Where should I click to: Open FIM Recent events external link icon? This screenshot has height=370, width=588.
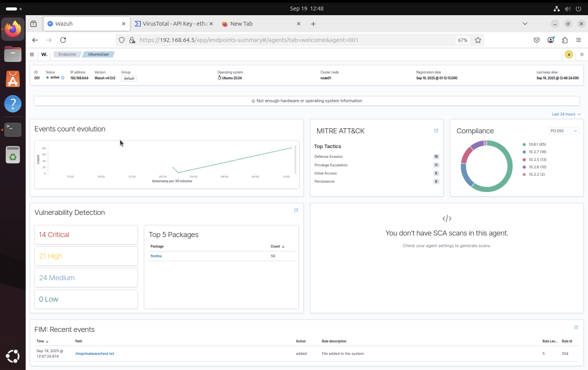pyautogui.click(x=576, y=327)
